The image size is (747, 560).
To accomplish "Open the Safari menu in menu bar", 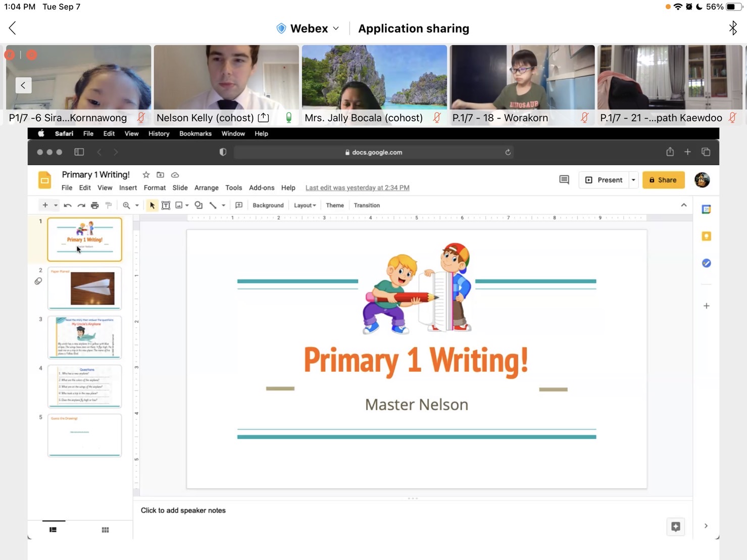I will 64,134.
